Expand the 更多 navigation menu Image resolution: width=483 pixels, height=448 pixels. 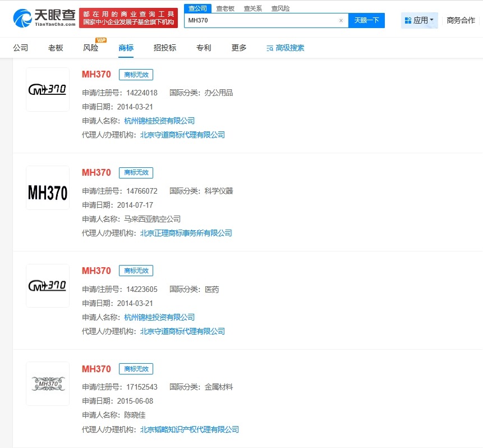(238, 48)
